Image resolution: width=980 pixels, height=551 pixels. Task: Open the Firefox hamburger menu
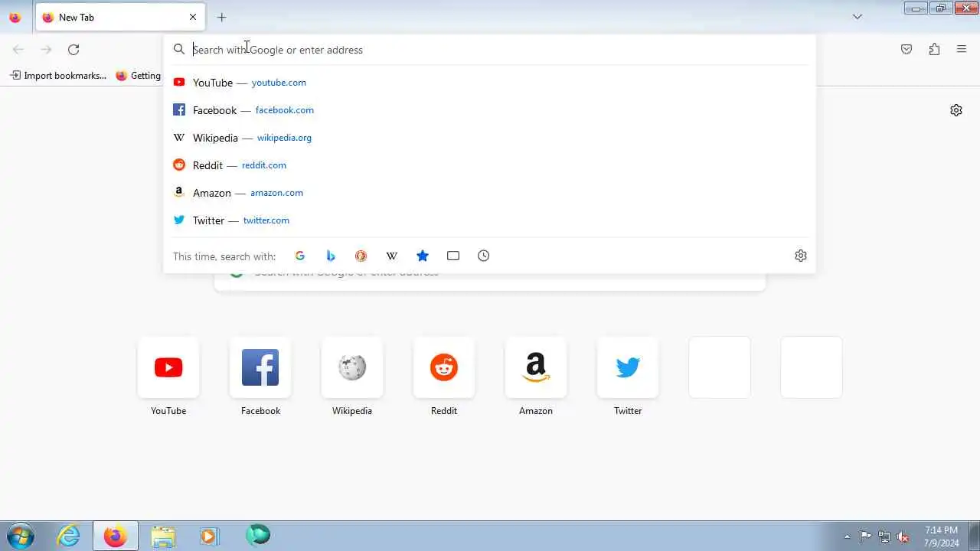coord(962,50)
